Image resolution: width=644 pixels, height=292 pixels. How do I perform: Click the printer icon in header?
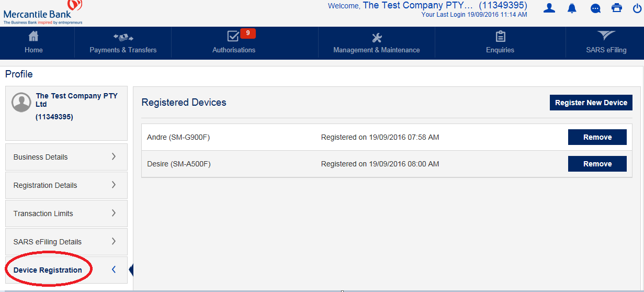(617, 8)
